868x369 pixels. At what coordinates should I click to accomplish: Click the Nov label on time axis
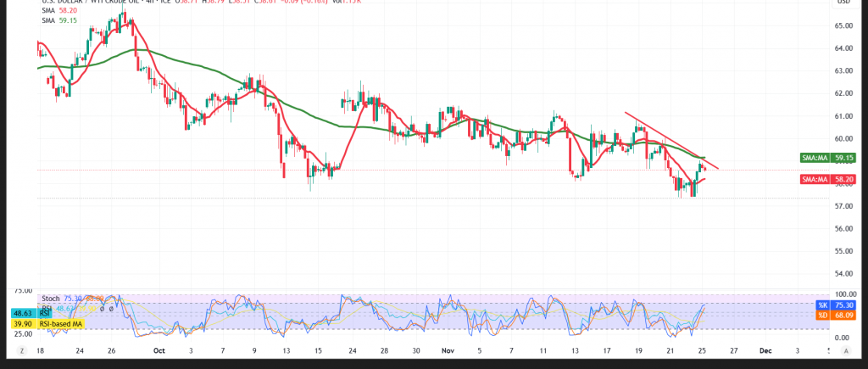pyautogui.click(x=448, y=349)
